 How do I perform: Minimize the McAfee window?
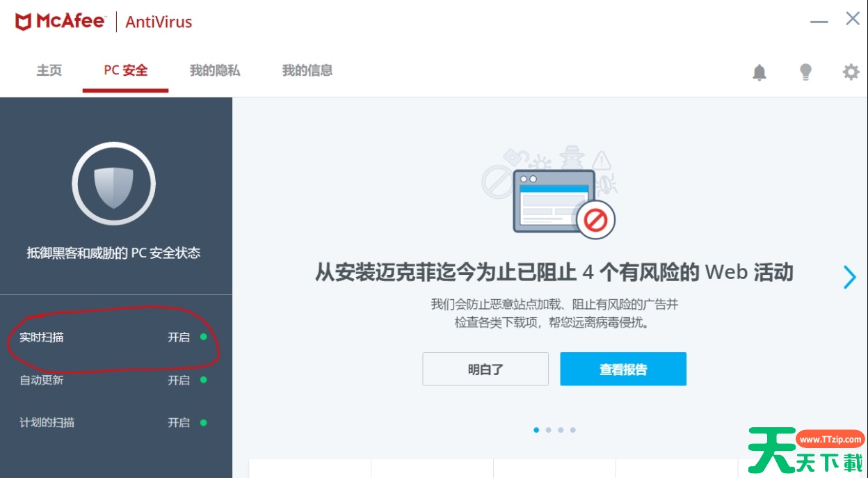pos(819,22)
